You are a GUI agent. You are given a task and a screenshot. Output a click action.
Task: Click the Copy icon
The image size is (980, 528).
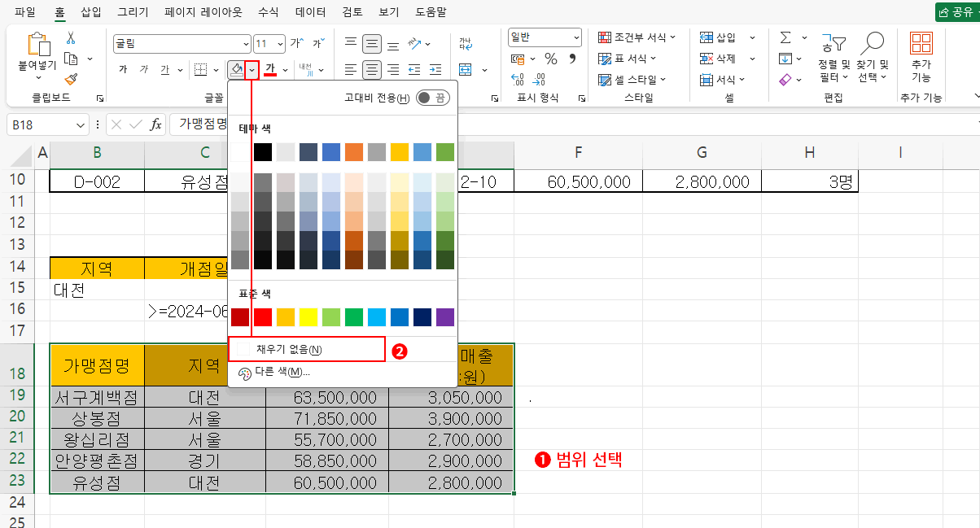point(71,59)
